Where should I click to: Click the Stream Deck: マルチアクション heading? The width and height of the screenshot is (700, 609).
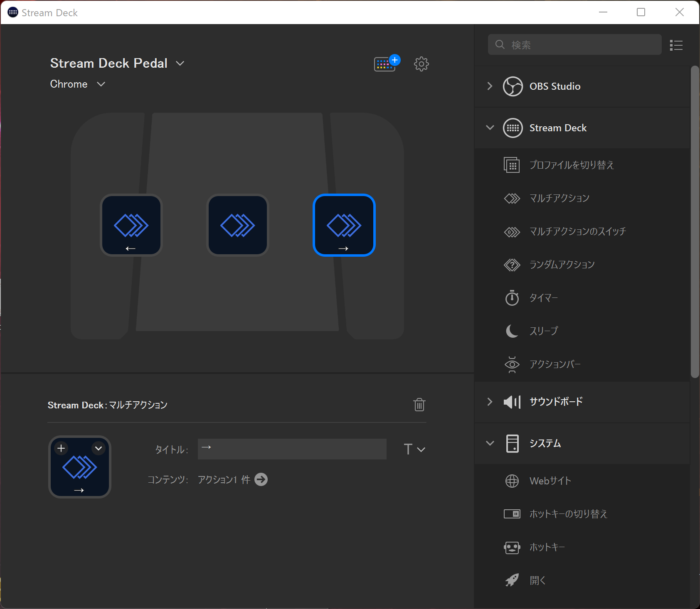point(107,405)
